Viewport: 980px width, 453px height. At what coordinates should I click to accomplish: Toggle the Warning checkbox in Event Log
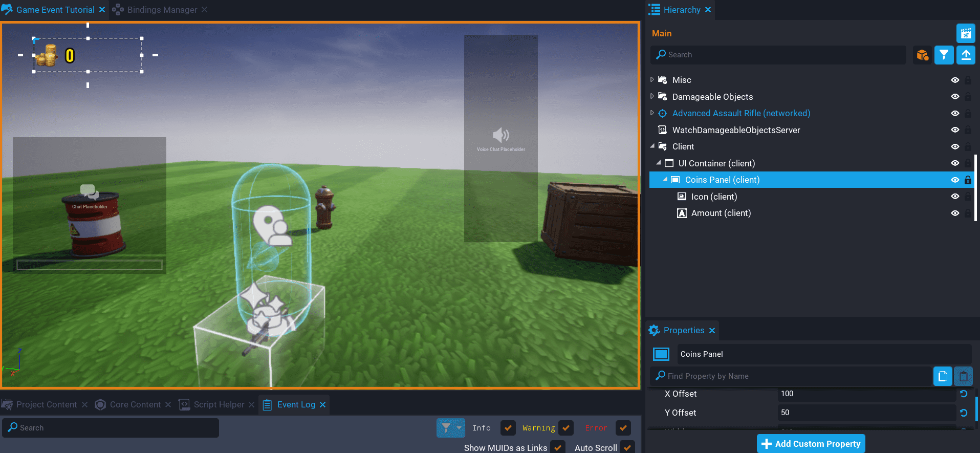point(566,428)
